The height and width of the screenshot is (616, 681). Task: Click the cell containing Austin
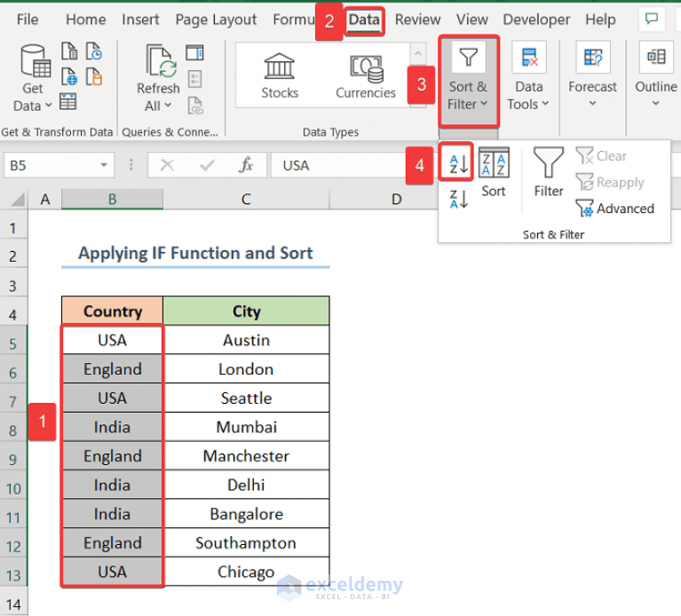tap(246, 340)
